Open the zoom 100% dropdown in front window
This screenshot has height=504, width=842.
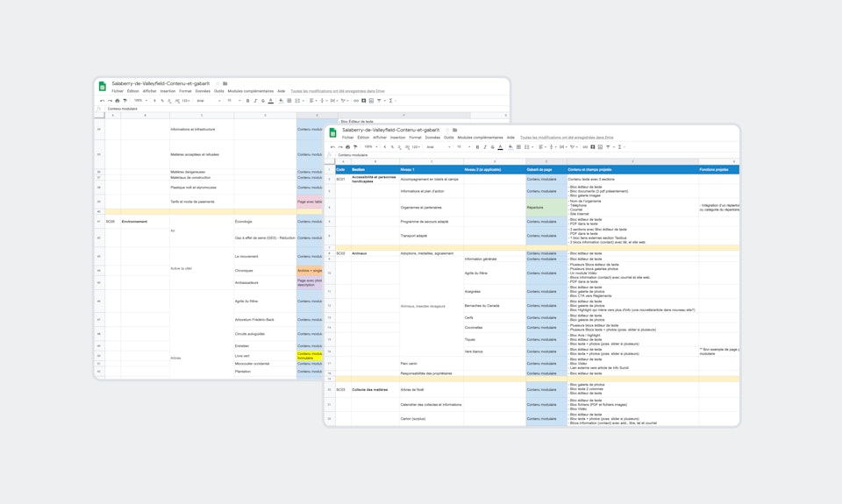(370, 146)
